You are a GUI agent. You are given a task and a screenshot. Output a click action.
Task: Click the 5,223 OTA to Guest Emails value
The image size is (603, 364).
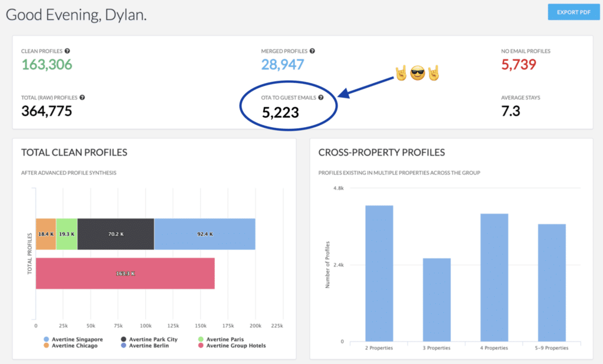click(280, 112)
